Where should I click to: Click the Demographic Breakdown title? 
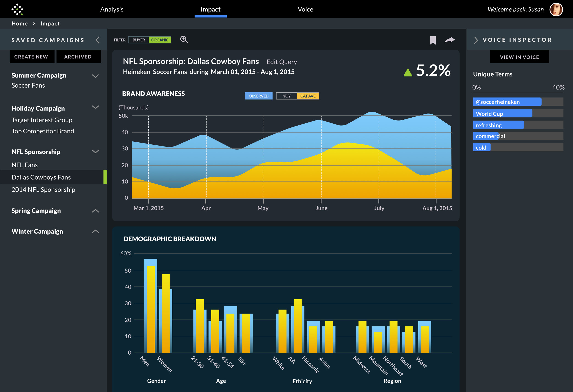point(170,239)
